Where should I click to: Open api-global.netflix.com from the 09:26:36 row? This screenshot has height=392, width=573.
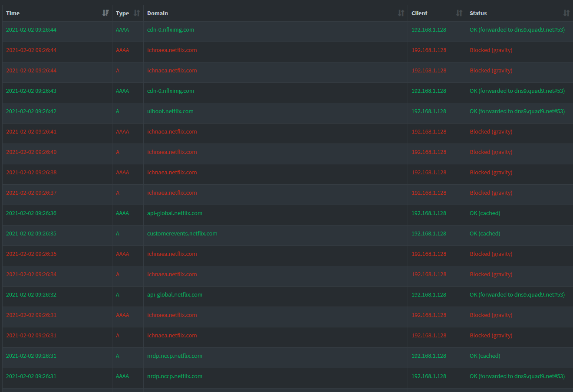pyautogui.click(x=175, y=213)
